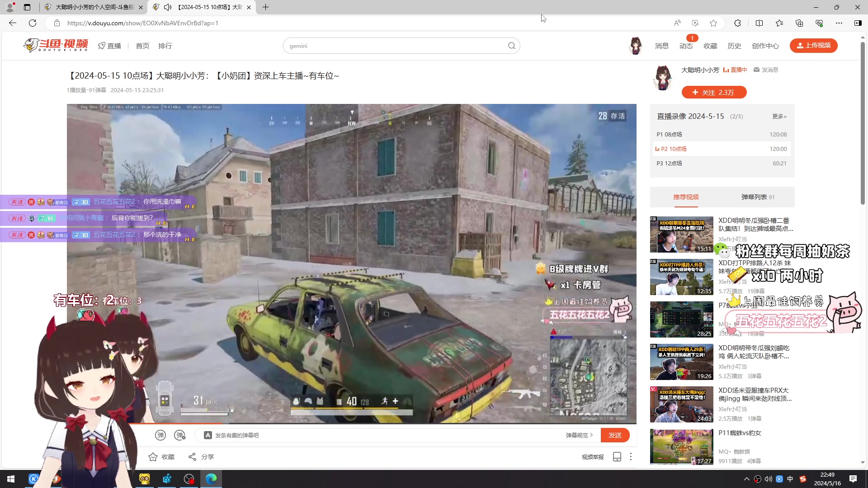Toggle the split screen view icon

pyautogui.click(x=759, y=23)
